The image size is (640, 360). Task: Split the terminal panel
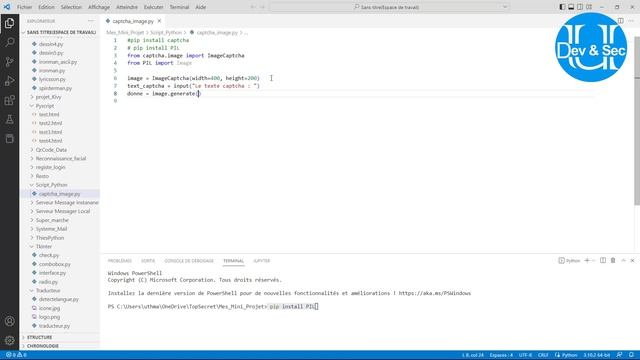[603, 260]
